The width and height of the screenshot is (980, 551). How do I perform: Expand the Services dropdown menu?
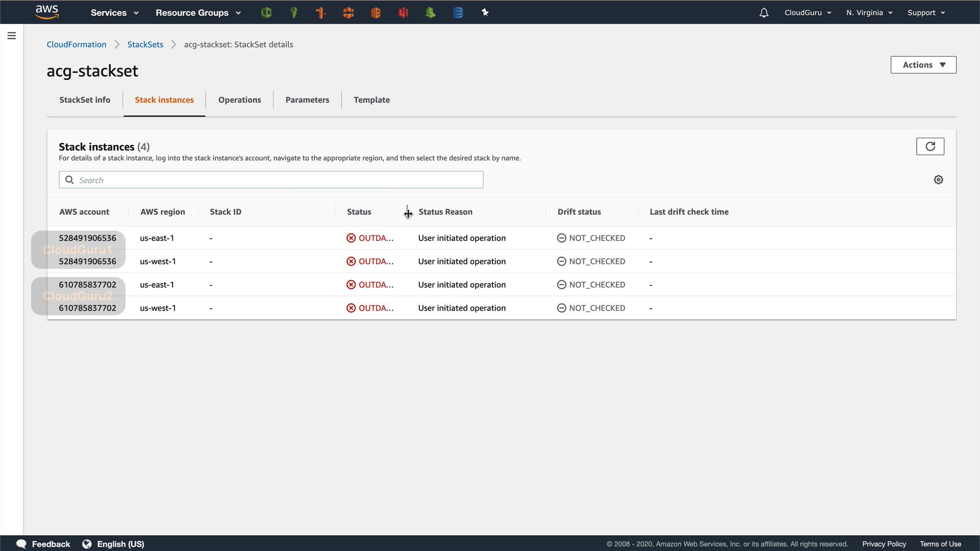point(114,13)
